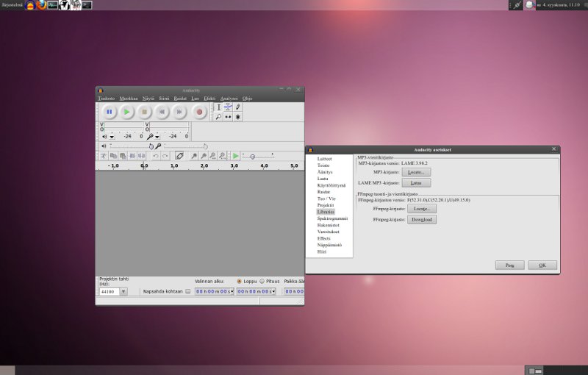Select the Envelope tool
Image resolution: width=588 pixels, height=375 pixels.
(x=228, y=107)
